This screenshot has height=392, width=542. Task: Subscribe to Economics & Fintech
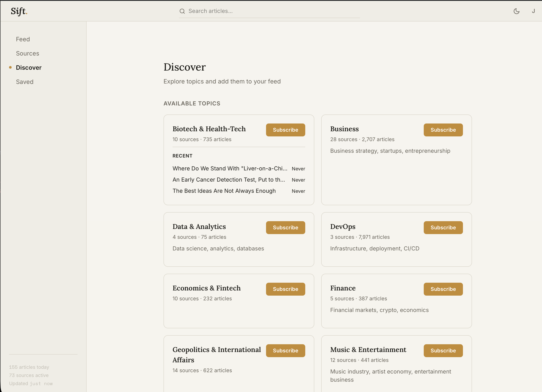pyautogui.click(x=285, y=289)
